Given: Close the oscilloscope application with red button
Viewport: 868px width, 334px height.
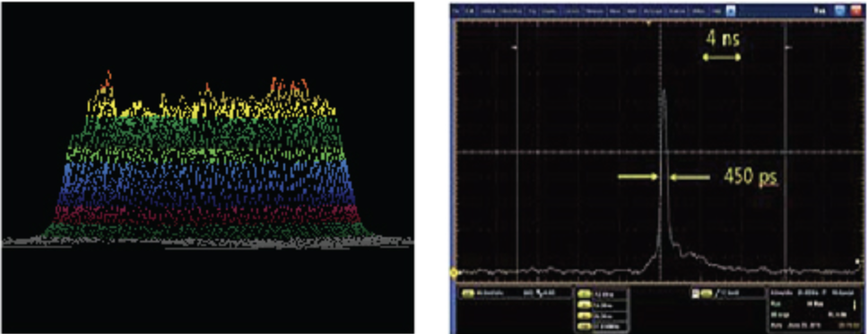Looking at the screenshot, I should pyautogui.click(x=856, y=11).
